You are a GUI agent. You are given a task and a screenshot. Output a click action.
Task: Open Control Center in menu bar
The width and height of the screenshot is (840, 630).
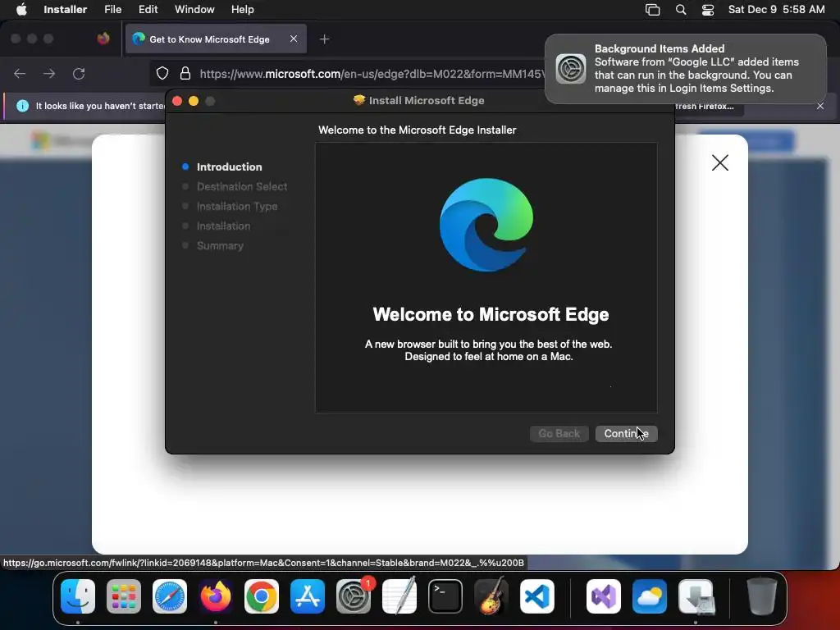708,10
